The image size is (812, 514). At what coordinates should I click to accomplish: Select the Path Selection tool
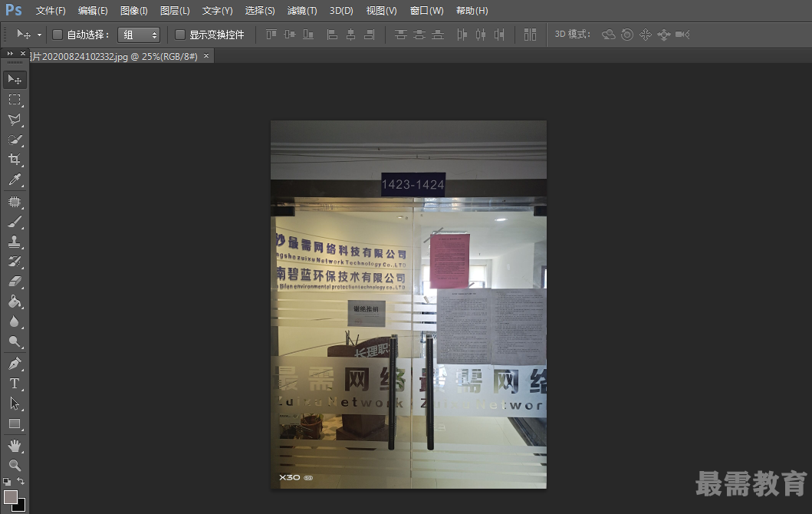click(x=15, y=404)
